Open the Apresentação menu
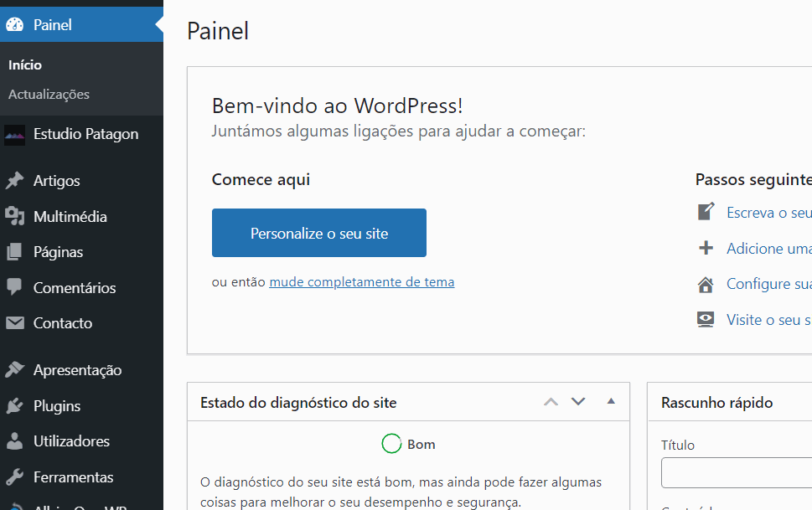812x510 pixels. point(77,370)
